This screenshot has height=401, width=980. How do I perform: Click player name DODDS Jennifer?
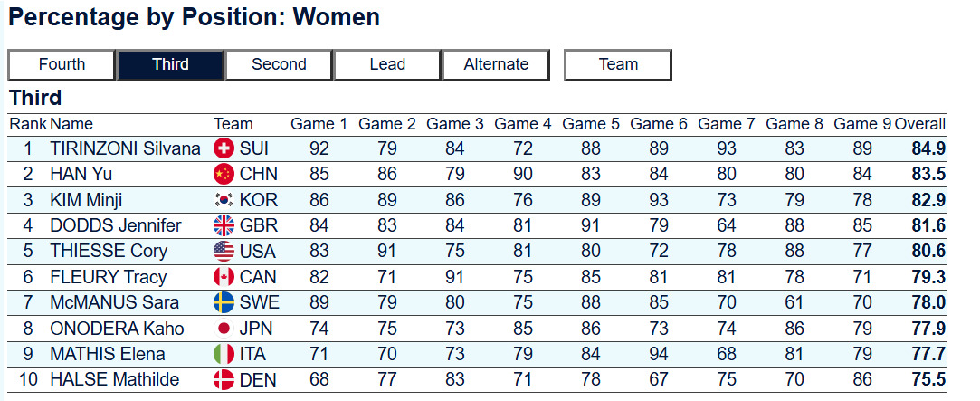[x=116, y=225]
